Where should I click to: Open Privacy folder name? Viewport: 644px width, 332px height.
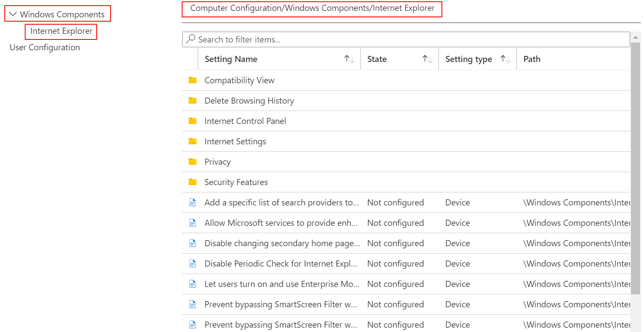[x=218, y=162]
